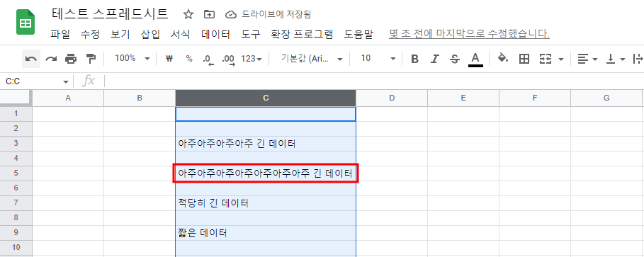Image resolution: width=644 pixels, height=257 pixels.
Task: Open the name box dropdown arrow
Action: point(66,81)
